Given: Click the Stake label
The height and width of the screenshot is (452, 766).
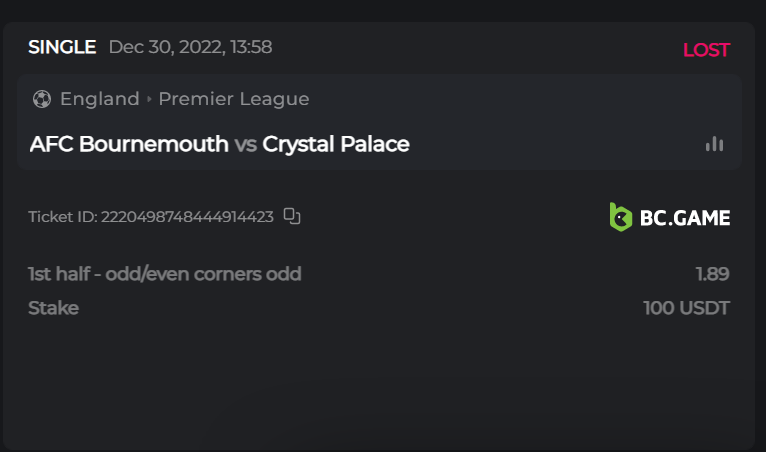Looking at the screenshot, I should click(x=54, y=308).
